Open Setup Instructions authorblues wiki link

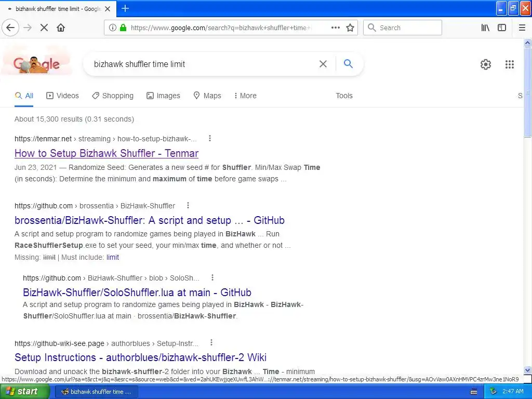[140, 357]
